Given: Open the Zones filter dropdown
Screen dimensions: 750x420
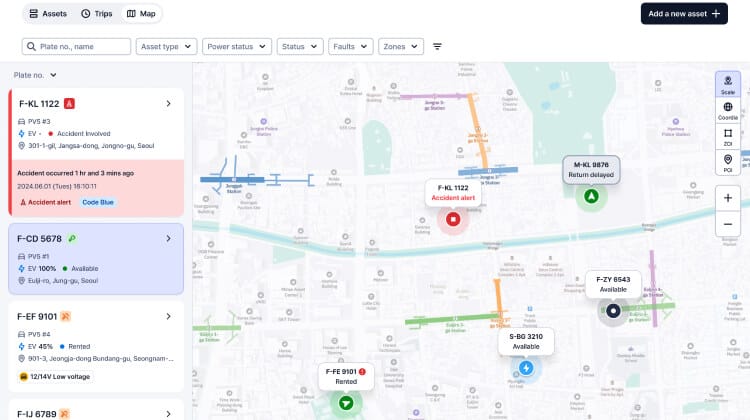Looking at the screenshot, I should pyautogui.click(x=400, y=47).
